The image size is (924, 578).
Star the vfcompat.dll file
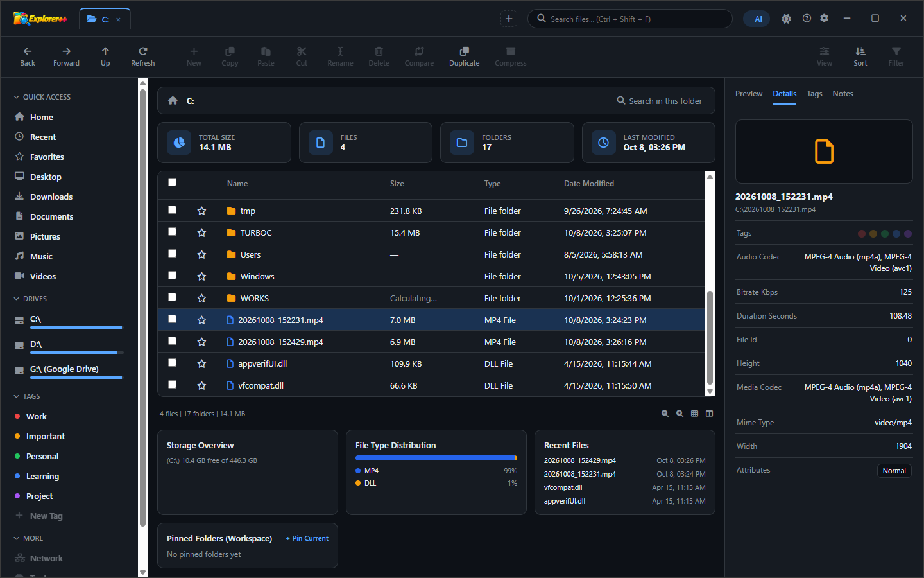pyautogui.click(x=201, y=385)
